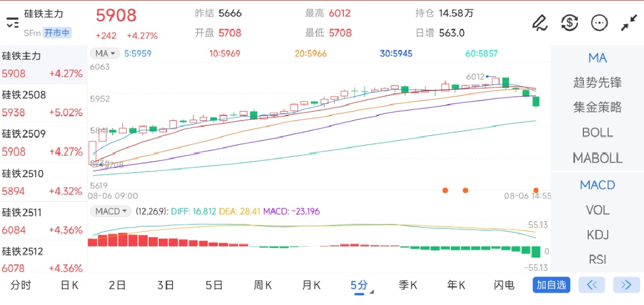This screenshot has height=305, width=644.
Task: Click the large 5908 latest price
Action: click(116, 15)
